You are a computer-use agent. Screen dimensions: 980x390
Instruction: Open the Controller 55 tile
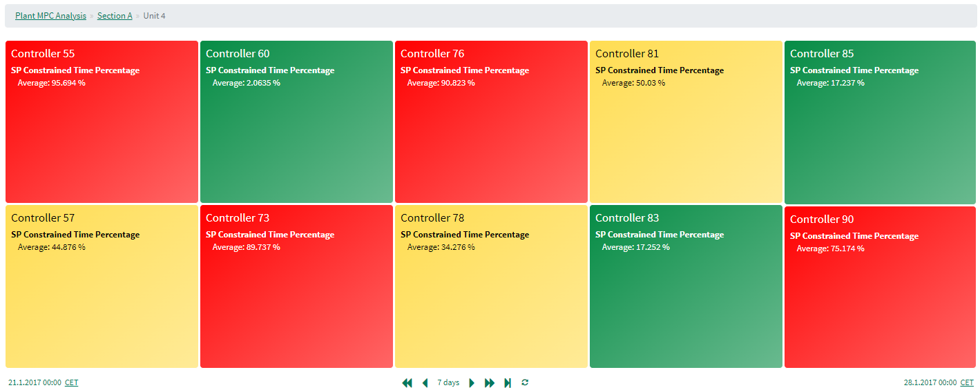click(102, 121)
